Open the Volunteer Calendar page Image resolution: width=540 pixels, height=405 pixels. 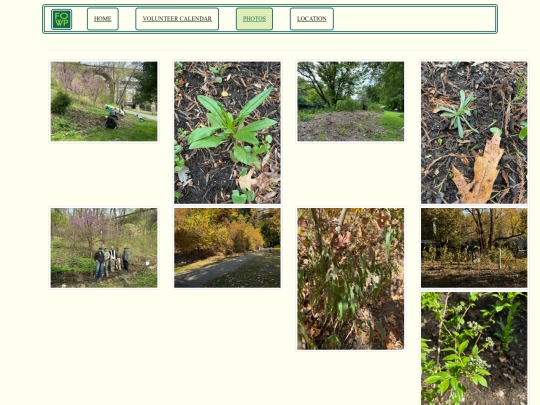pos(177,19)
